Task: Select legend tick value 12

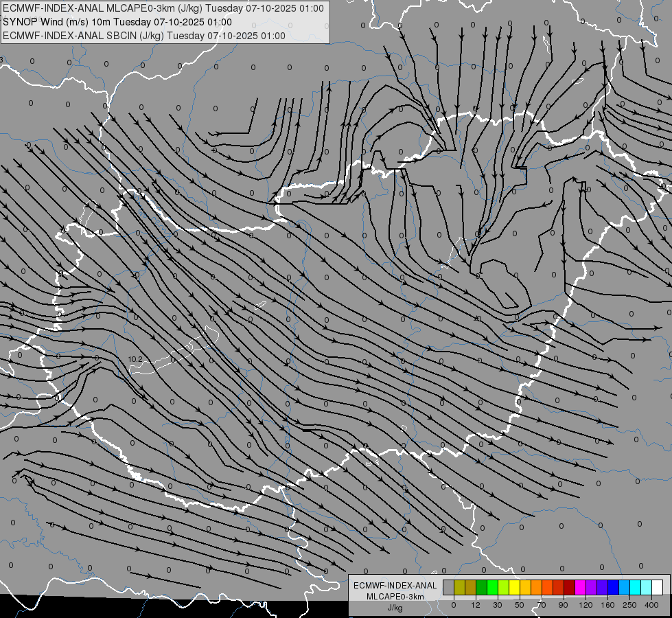Action: 475,605
